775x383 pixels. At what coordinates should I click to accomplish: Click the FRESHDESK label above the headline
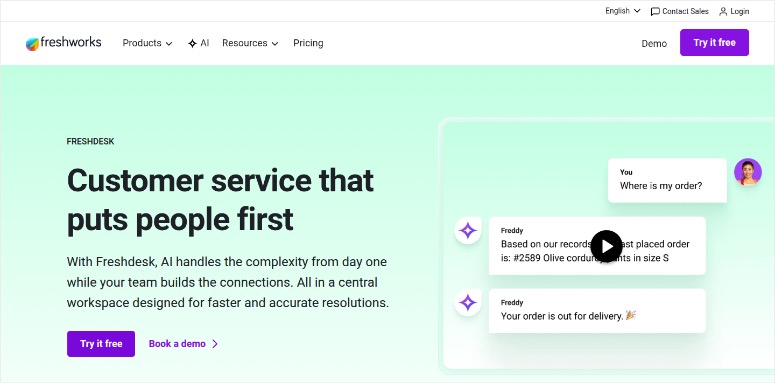pos(90,141)
